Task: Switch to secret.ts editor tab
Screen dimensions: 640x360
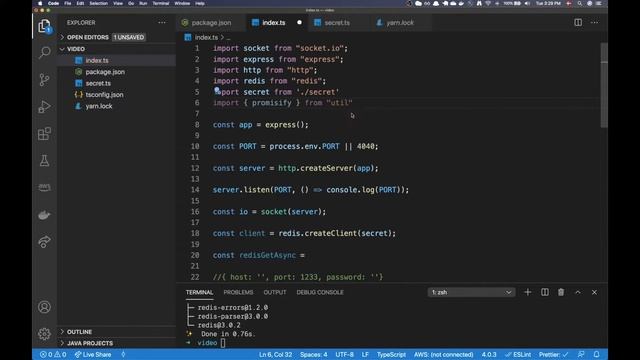Action: (x=337, y=23)
